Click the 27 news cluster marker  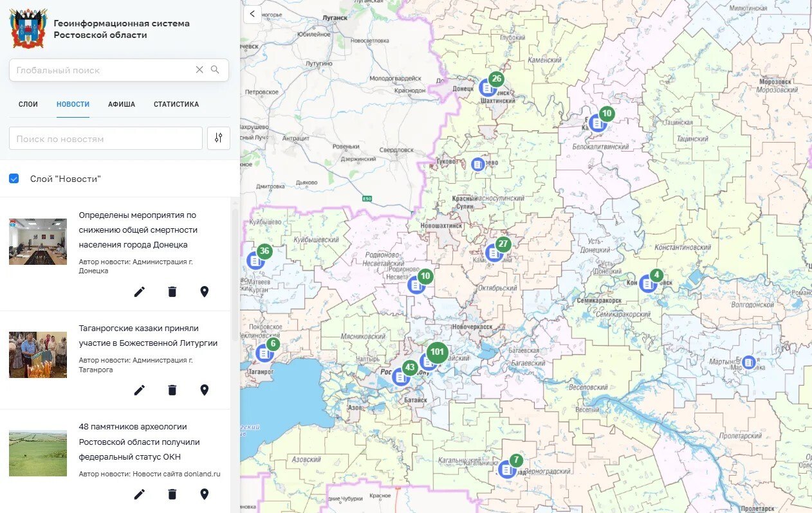click(x=503, y=244)
